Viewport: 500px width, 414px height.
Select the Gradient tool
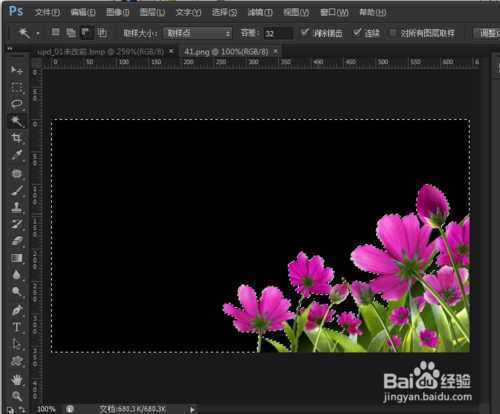click(17, 258)
